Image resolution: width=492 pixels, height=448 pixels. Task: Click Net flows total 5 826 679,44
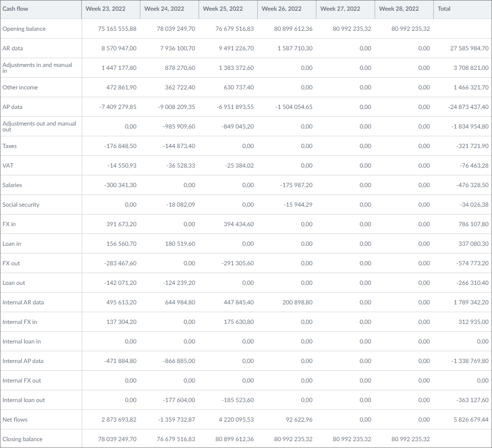(x=470, y=420)
